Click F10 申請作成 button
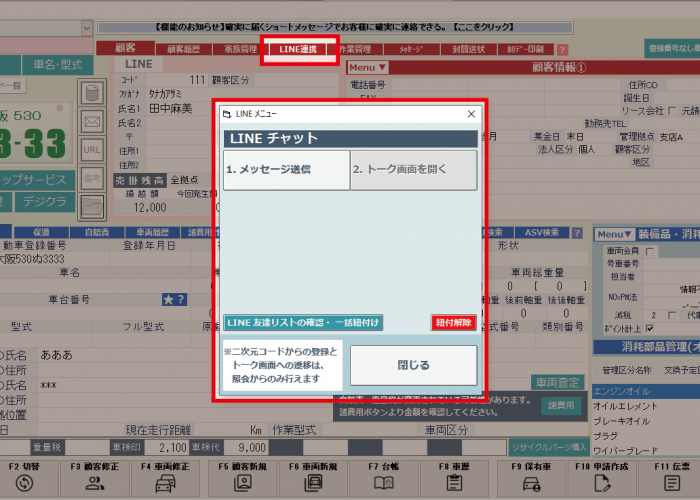Viewport: 700px width, 500px height. (x=602, y=478)
